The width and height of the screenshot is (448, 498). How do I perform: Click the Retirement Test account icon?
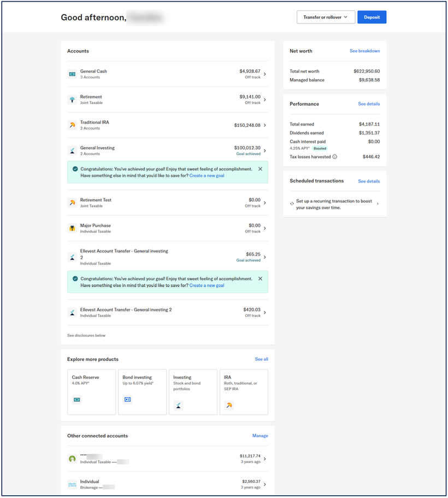pos(73,203)
